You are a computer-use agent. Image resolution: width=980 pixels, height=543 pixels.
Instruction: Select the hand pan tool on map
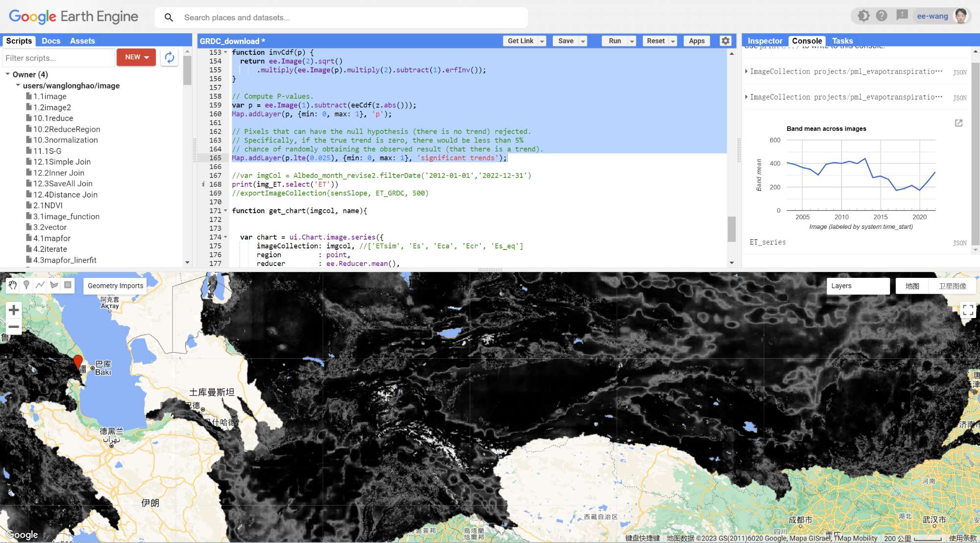(13, 285)
